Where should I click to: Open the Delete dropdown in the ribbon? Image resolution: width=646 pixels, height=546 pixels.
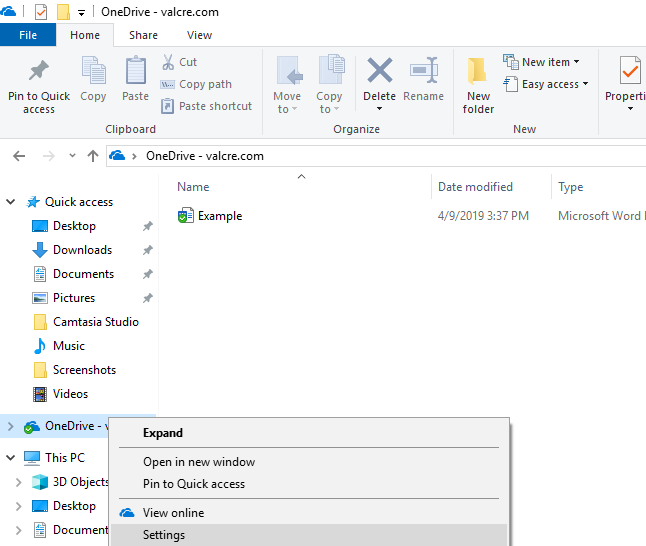tap(380, 108)
